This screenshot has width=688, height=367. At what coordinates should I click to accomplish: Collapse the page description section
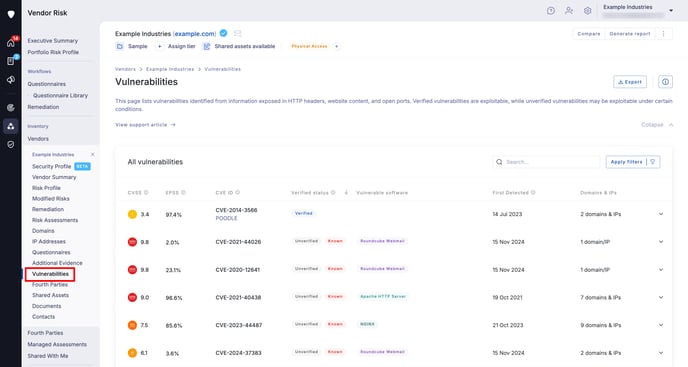657,125
